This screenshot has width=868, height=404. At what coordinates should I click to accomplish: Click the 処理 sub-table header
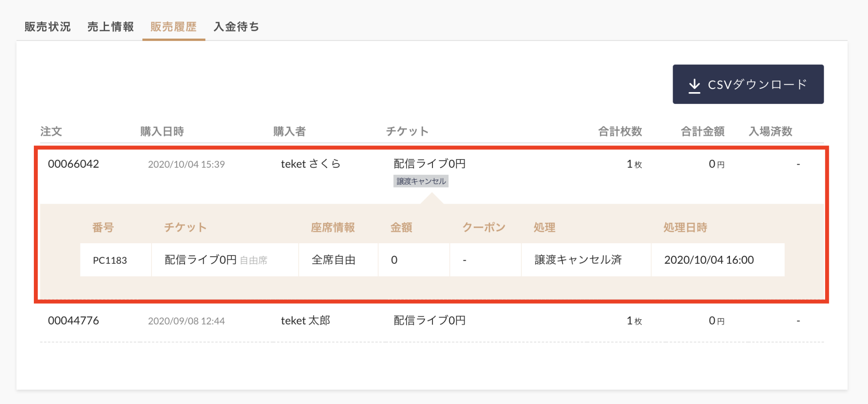coord(545,228)
